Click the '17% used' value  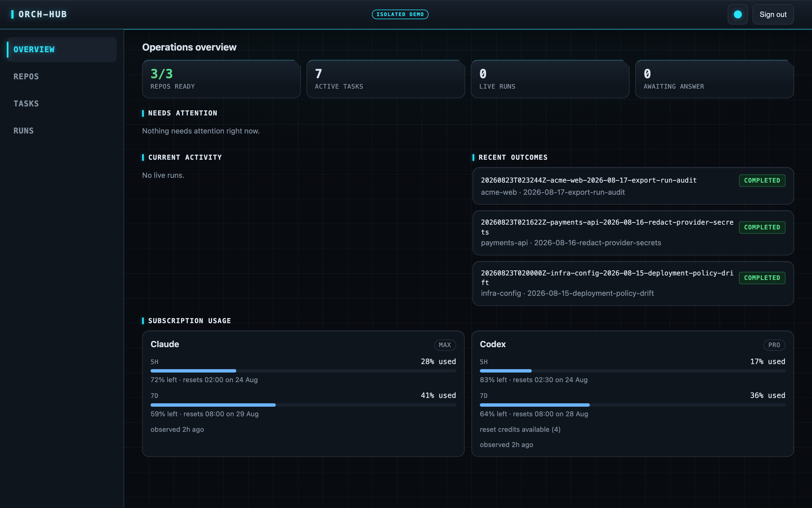click(768, 362)
